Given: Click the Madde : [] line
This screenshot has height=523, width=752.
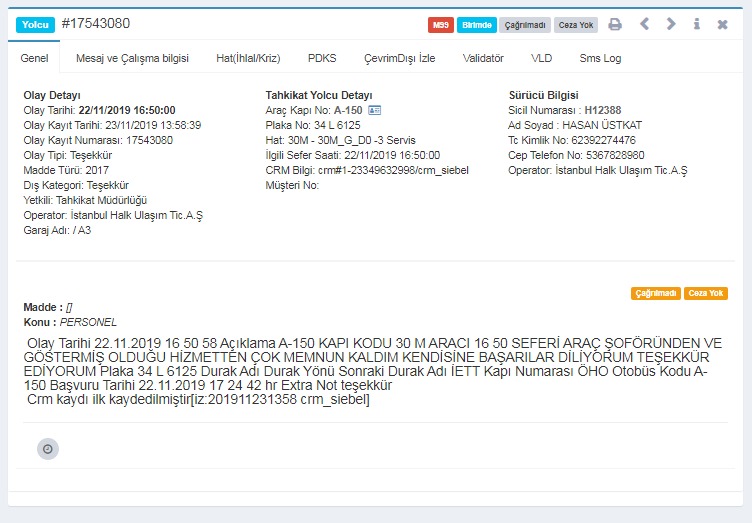Looking at the screenshot, I should pos(48,307).
